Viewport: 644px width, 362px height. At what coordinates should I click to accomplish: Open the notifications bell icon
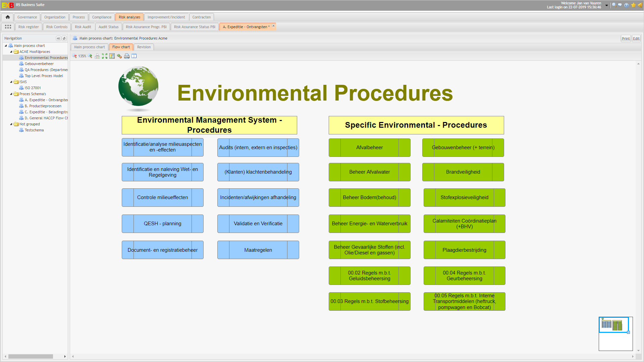[640, 5]
